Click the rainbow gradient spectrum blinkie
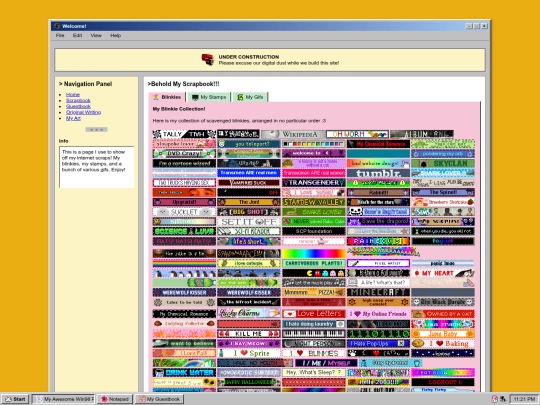 pyautogui.click(x=313, y=253)
